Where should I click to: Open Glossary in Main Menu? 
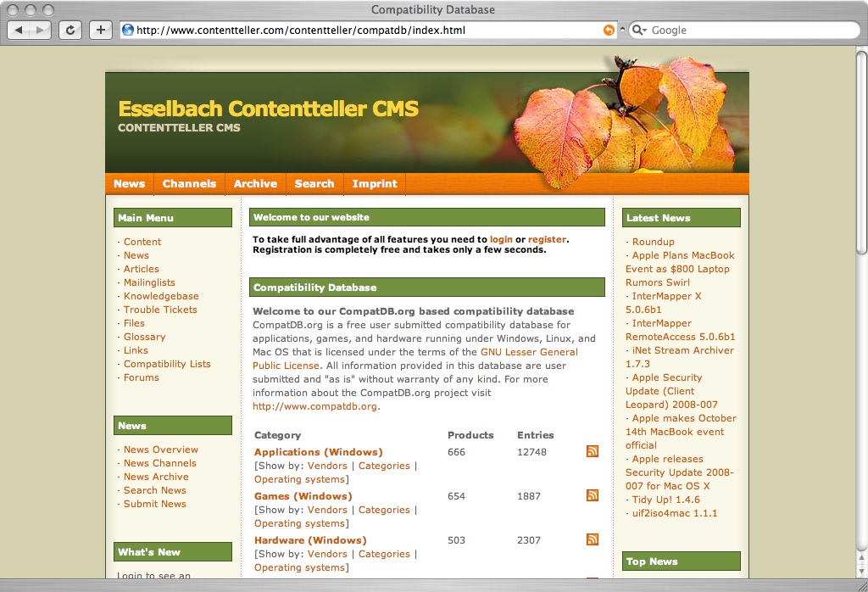[x=144, y=337]
